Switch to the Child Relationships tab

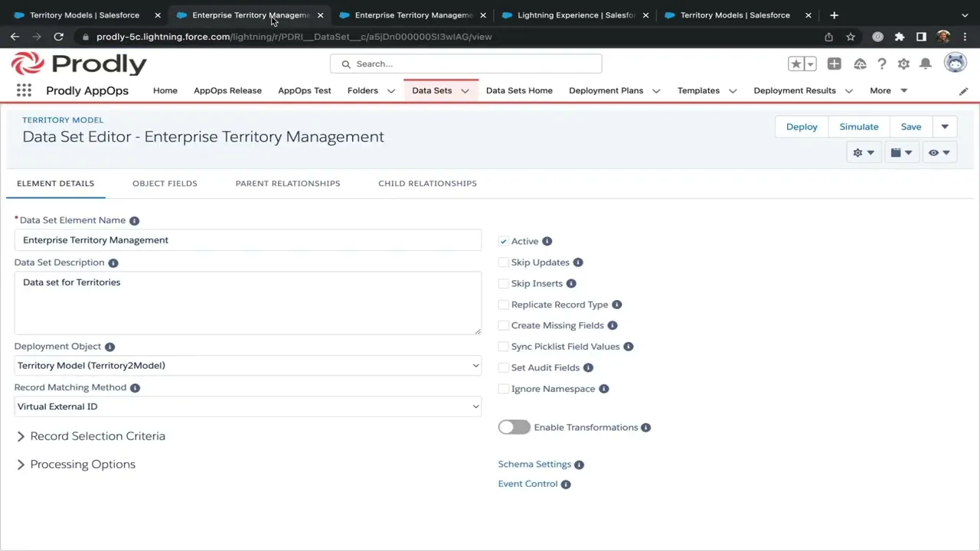[427, 184]
